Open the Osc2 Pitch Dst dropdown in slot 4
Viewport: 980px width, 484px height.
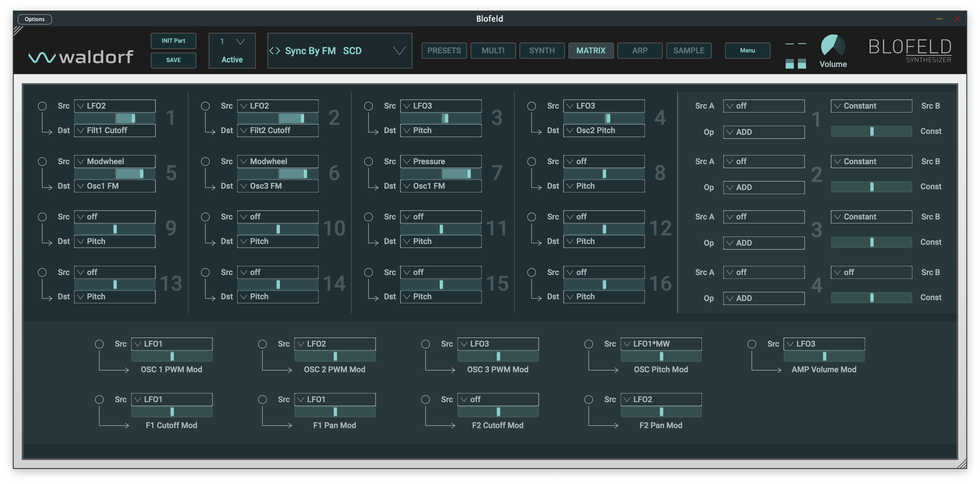click(x=604, y=131)
